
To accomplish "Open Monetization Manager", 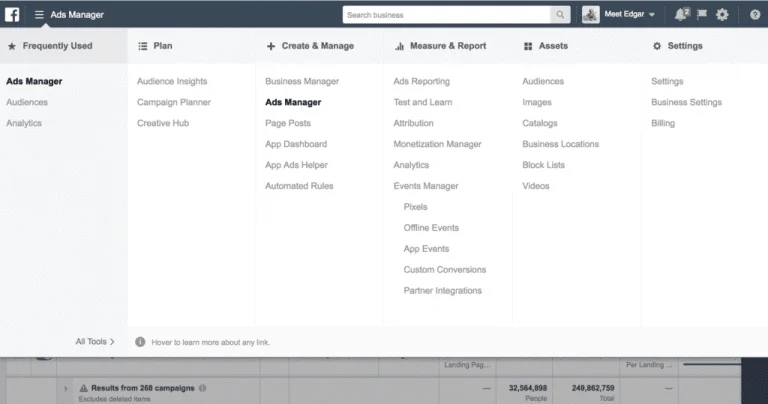I will pos(437,144).
